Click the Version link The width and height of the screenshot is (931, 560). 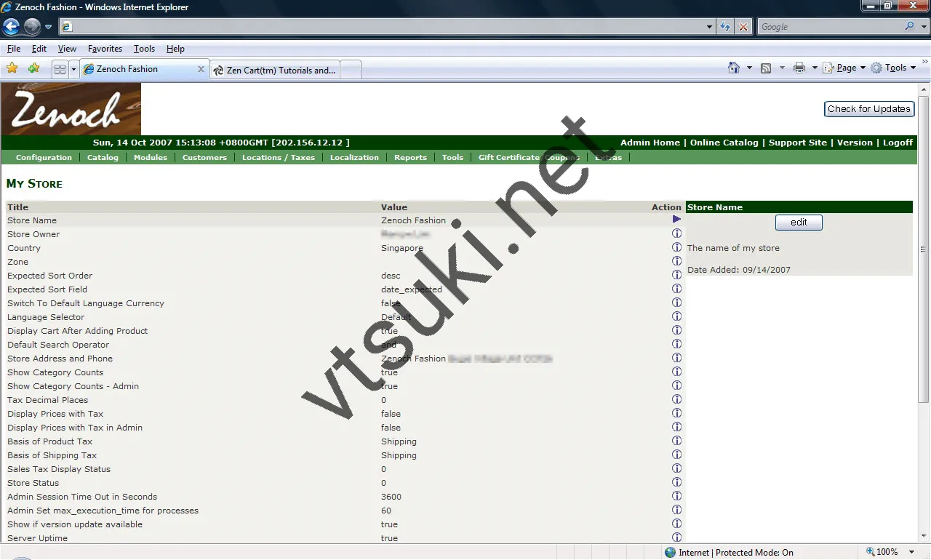click(855, 143)
